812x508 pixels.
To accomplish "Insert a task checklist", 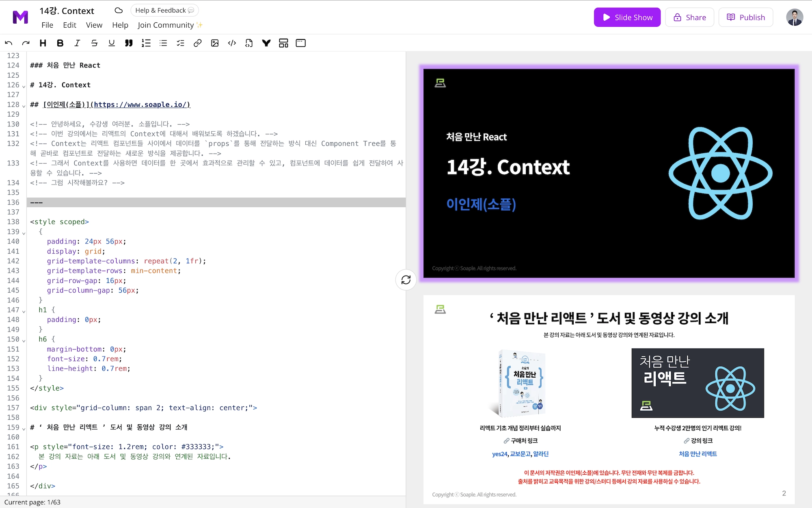I will [x=180, y=43].
